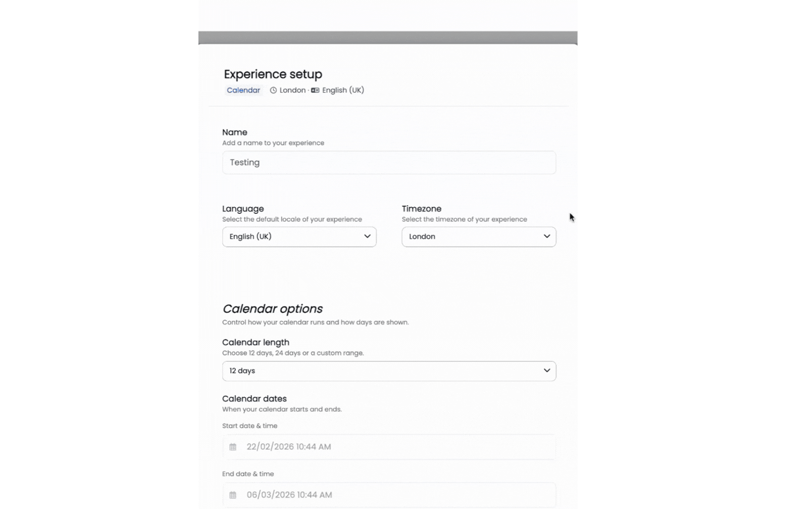Click the language icon beside English (UK)
Screen dimensions: 812x509
(315, 90)
